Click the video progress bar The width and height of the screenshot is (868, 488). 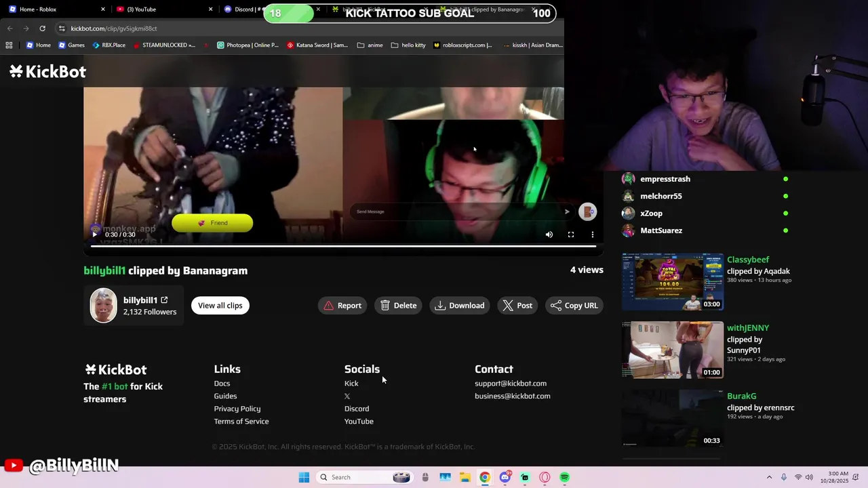[343, 246]
